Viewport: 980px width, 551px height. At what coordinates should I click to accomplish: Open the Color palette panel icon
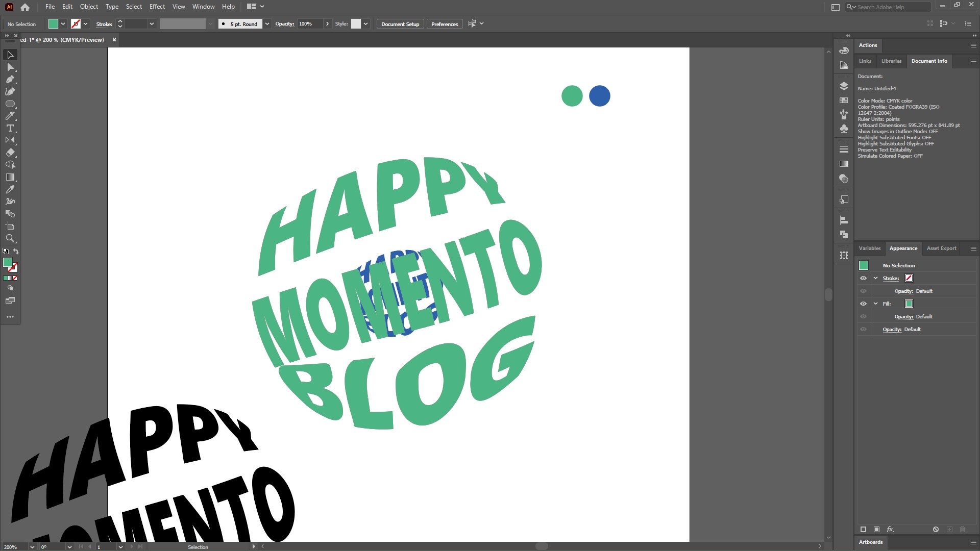844,51
